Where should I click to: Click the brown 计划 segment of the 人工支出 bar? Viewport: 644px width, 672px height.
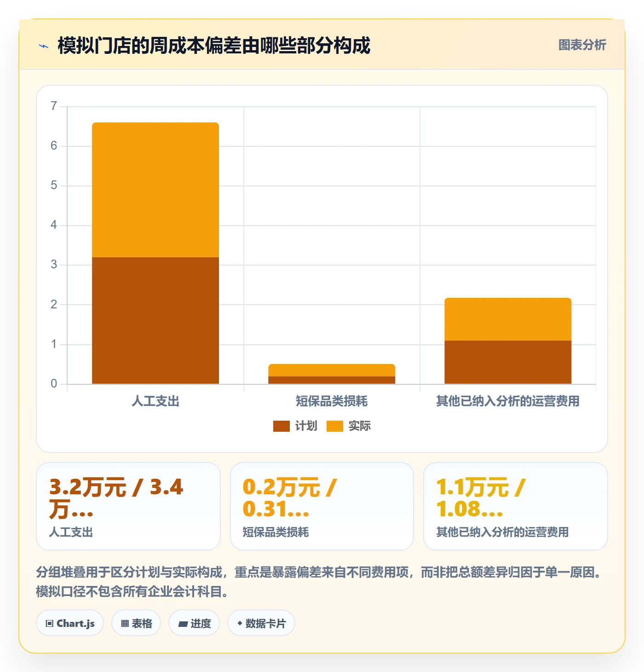(155, 320)
